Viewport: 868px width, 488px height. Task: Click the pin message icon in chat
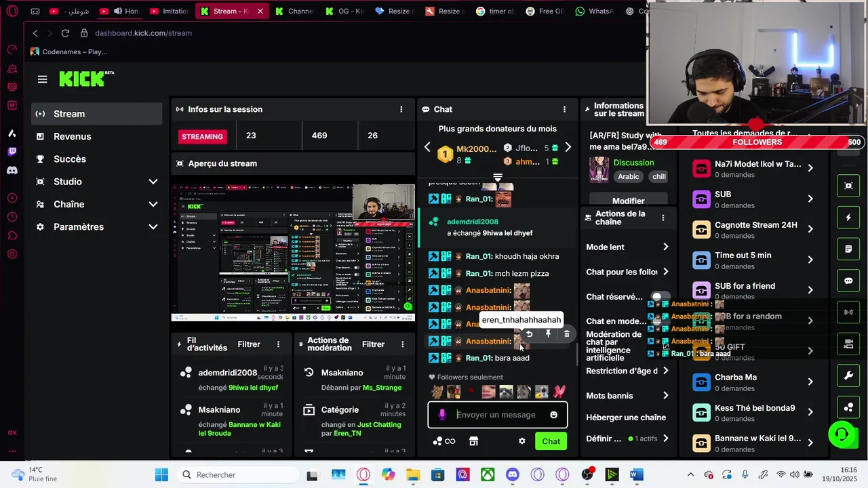(x=548, y=333)
